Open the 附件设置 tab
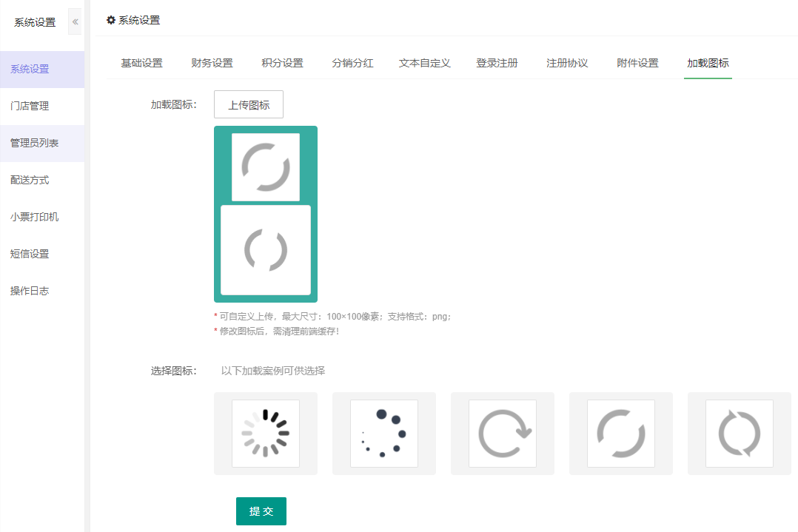This screenshot has height=532, width=798. [x=637, y=63]
